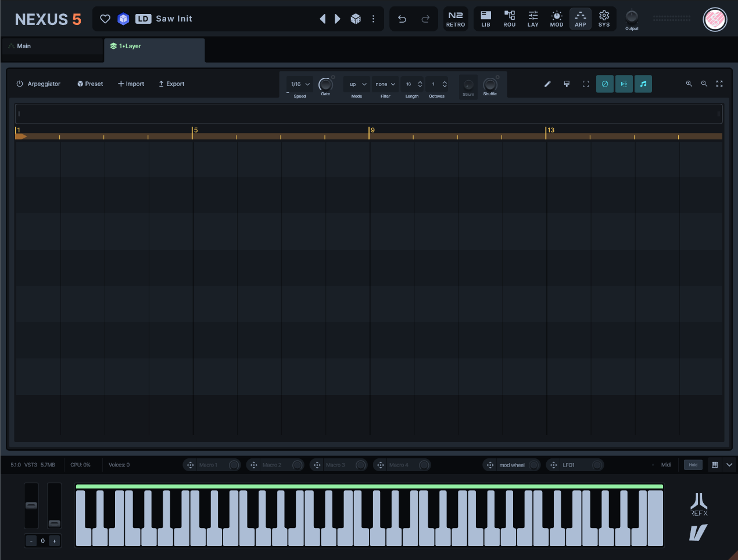Zoom in on the arpeggiator grid with the magnifier
Viewport: 738px width, 560px height.
click(x=689, y=84)
